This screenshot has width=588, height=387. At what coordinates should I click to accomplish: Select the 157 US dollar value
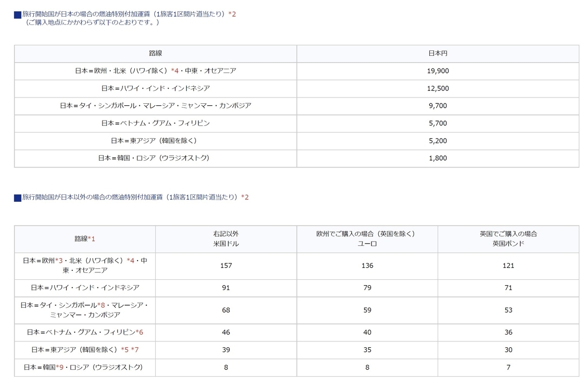(226, 266)
